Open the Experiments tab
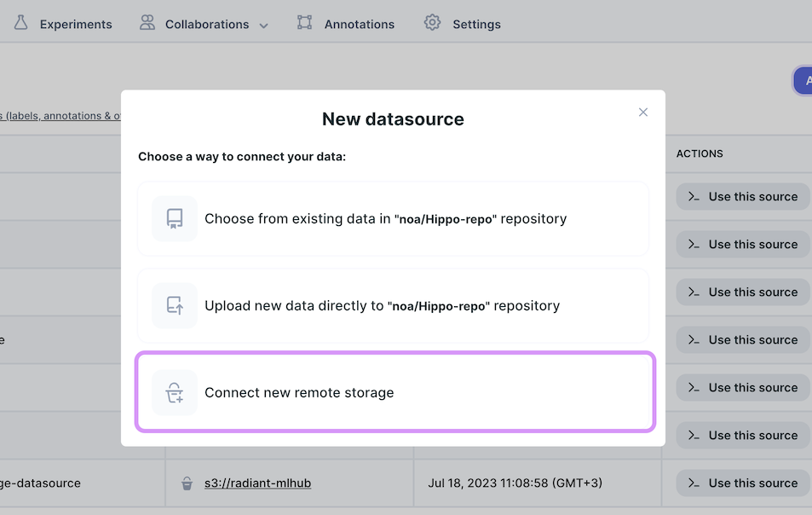812x515 pixels. click(x=75, y=24)
